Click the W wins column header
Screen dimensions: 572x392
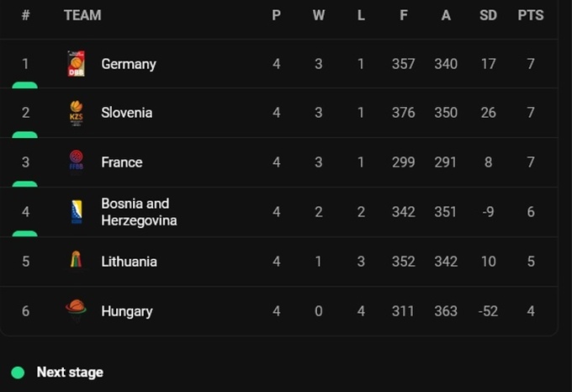click(x=318, y=15)
